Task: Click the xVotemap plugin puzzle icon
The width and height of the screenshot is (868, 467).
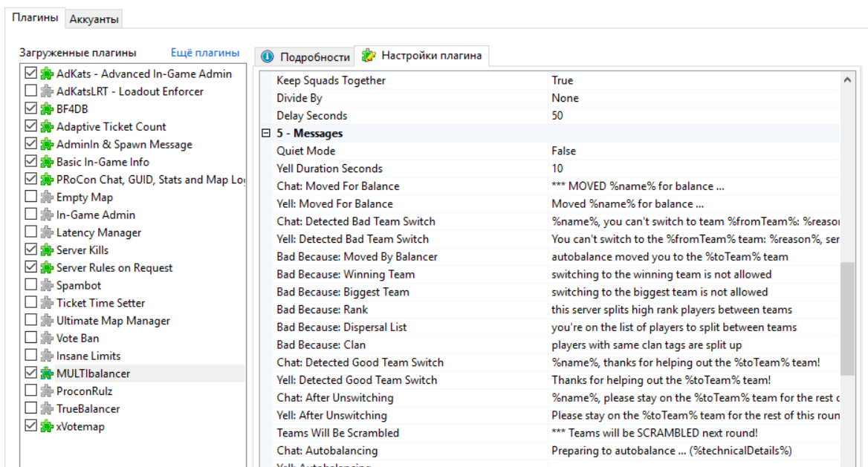Action: 47,426
